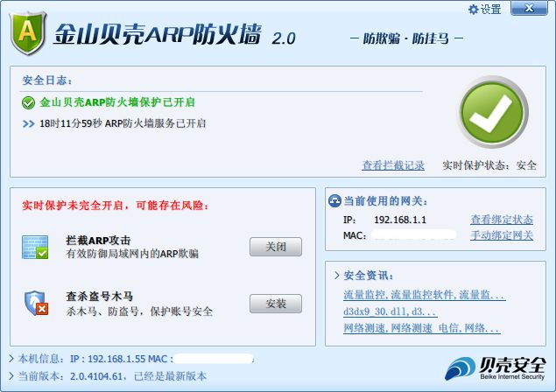Click the local IP 192.168.1.55 text

[x=116, y=359]
